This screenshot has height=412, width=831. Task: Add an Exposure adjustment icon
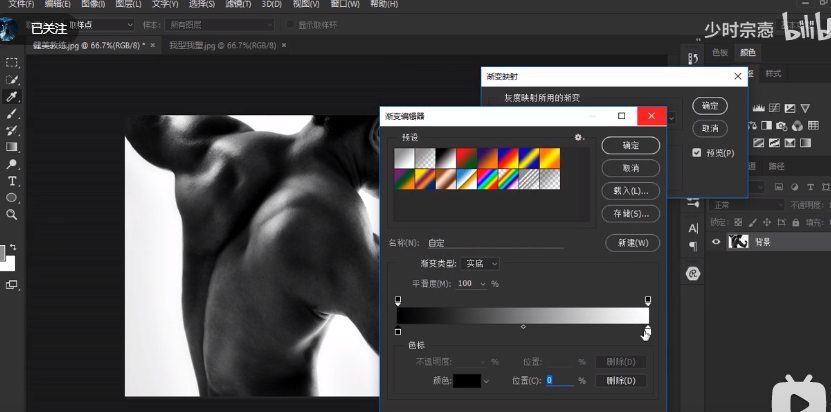(790, 108)
